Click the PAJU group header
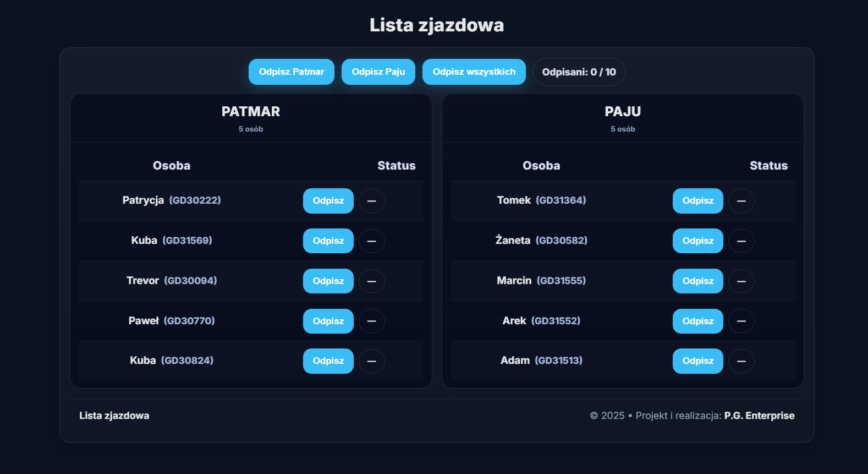868x474 pixels. (622, 112)
